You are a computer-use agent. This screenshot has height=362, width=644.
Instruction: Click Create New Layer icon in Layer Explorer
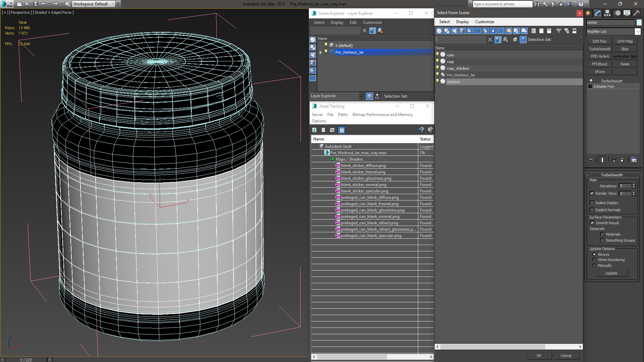pyautogui.click(x=380, y=31)
